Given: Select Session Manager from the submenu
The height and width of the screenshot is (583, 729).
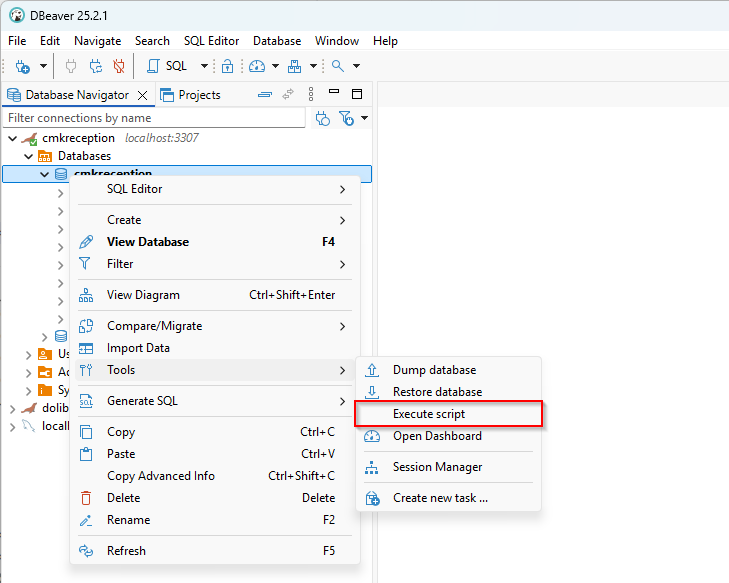Looking at the screenshot, I should 437,467.
